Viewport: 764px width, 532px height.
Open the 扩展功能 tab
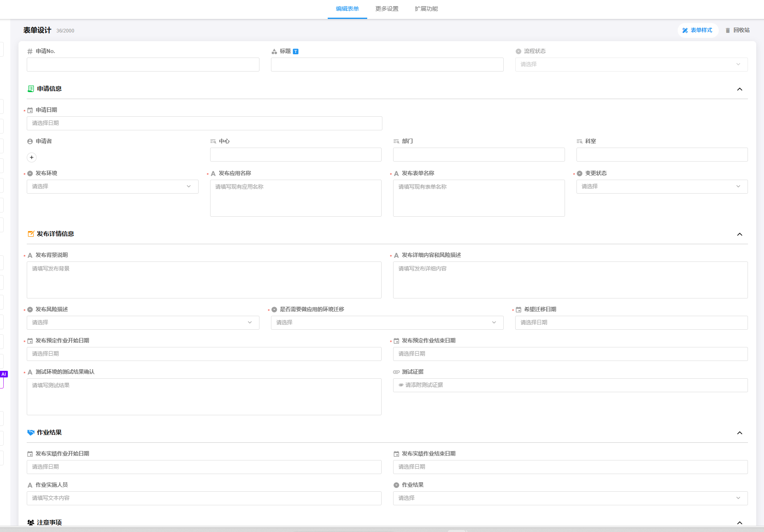[x=426, y=9]
